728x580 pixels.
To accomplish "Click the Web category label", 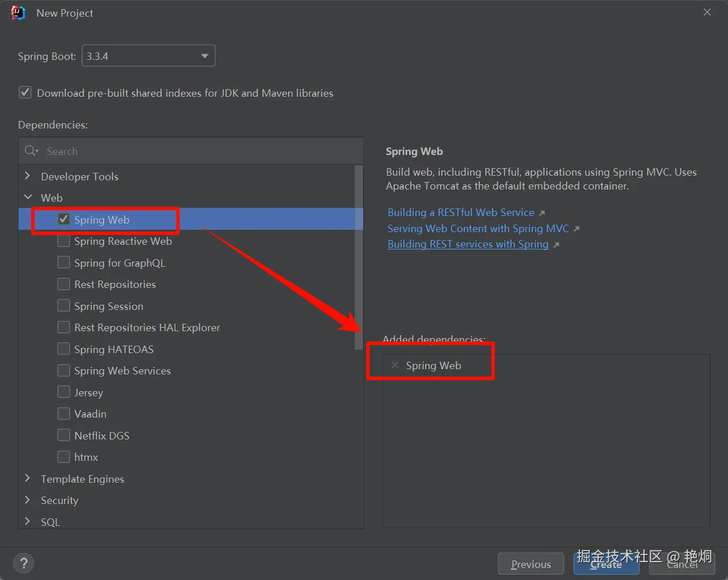I will tap(52, 198).
